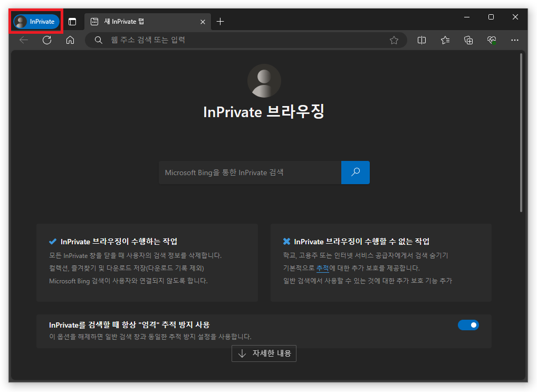
Task: Toggle the "엄격" 추적 방지 switch
Action: point(468,325)
